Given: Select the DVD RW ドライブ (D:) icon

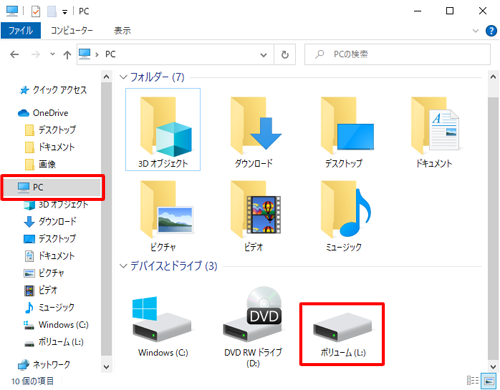Looking at the screenshot, I should click(x=253, y=327).
